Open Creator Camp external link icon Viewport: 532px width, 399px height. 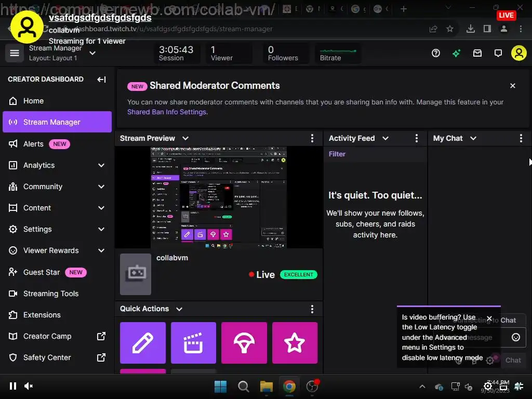click(101, 336)
